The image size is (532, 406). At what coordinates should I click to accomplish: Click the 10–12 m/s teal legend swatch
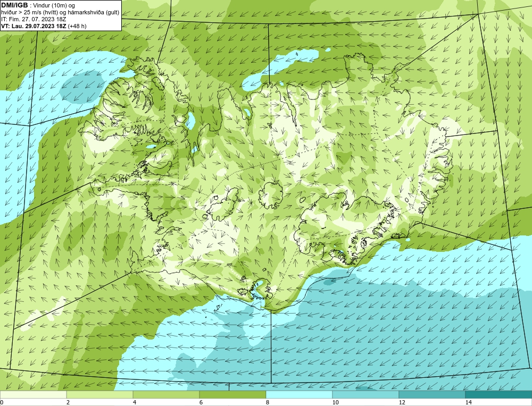[x=365, y=394]
